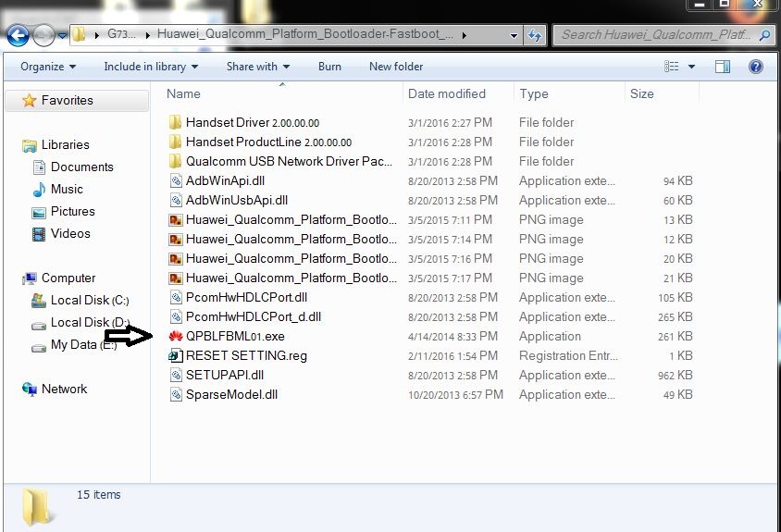
Task: Click the PcomHwHDLCPort_d.dll file icon
Action: click(175, 316)
